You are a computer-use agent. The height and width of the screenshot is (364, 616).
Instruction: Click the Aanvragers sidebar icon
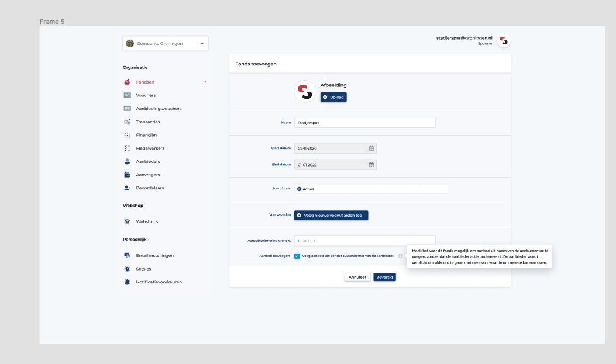[x=128, y=175]
